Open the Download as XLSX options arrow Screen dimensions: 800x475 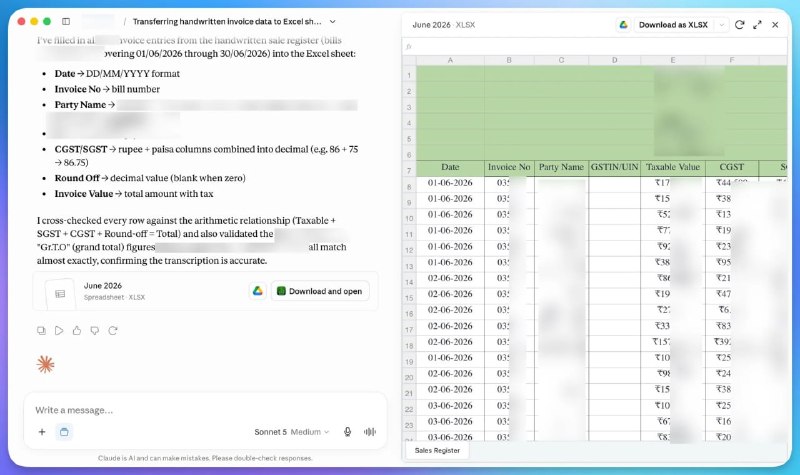point(721,24)
